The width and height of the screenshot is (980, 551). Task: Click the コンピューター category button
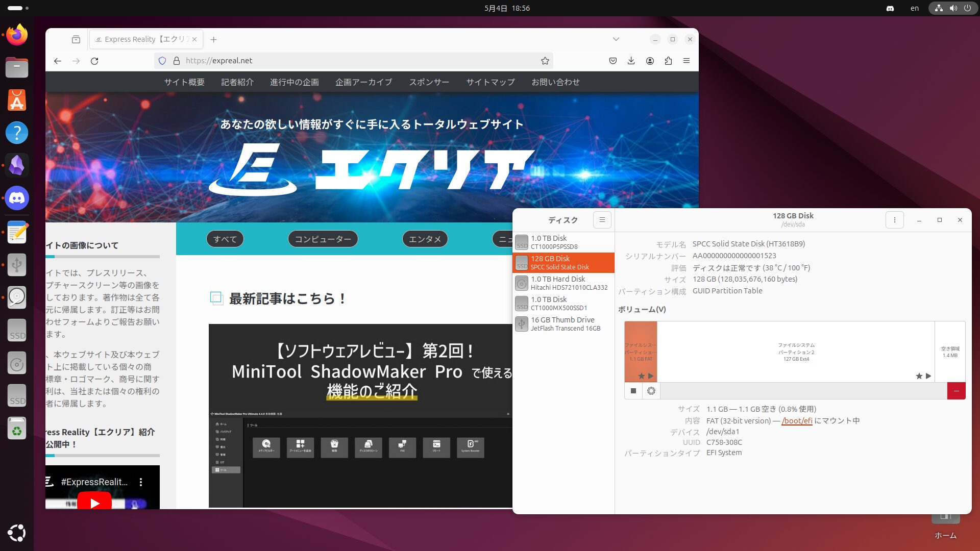pyautogui.click(x=323, y=239)
